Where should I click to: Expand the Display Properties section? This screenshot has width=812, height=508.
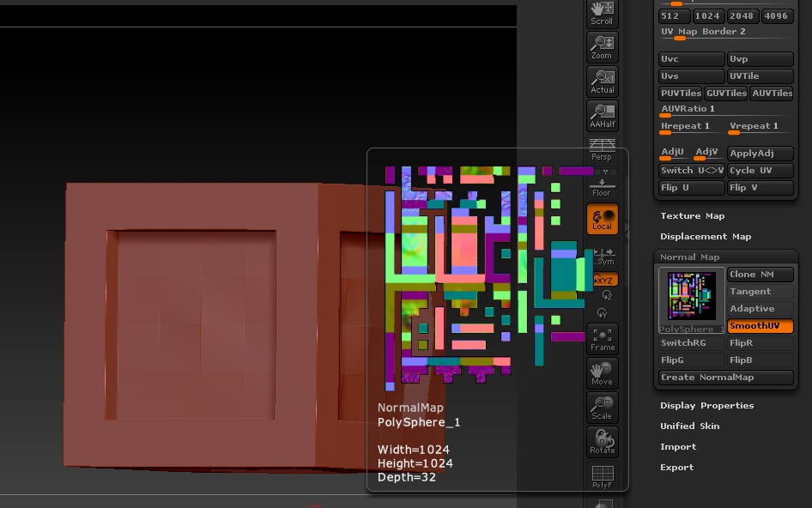[x=707, y=406]
